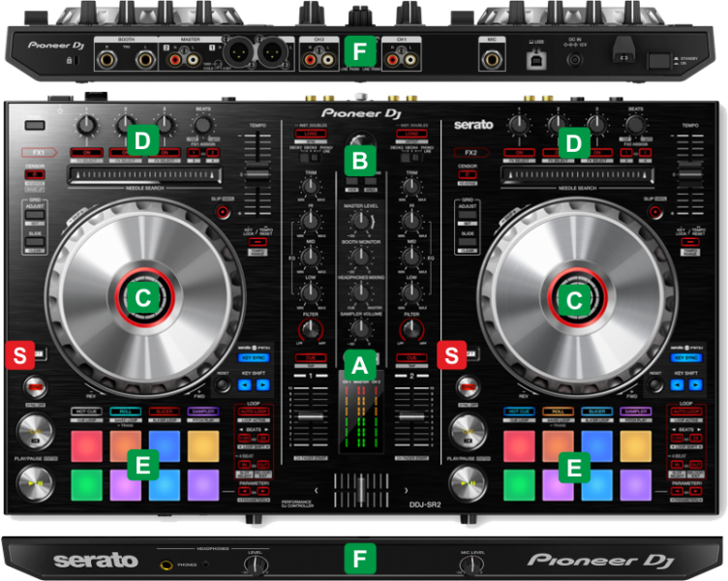728x581 pixels.
Task: Trigger the green performance pad on left deck
Action: pos(87,485)
